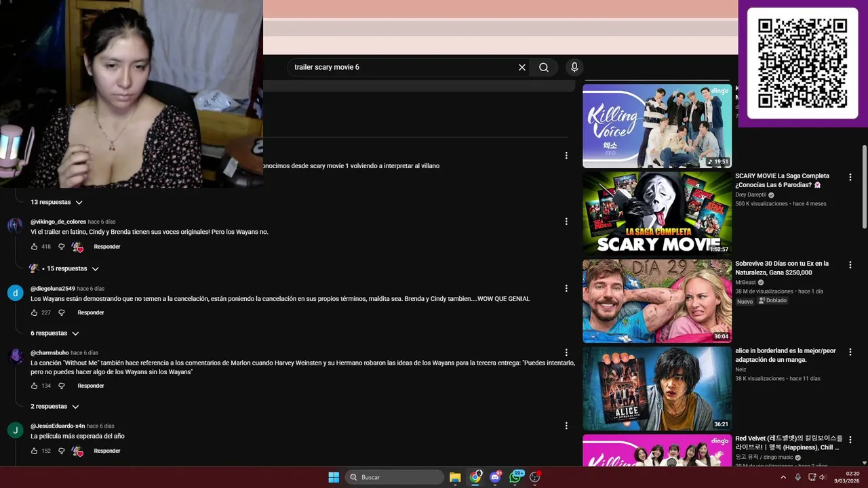Open Red Velvet Killing Voice thumbnail

point(657,450)
